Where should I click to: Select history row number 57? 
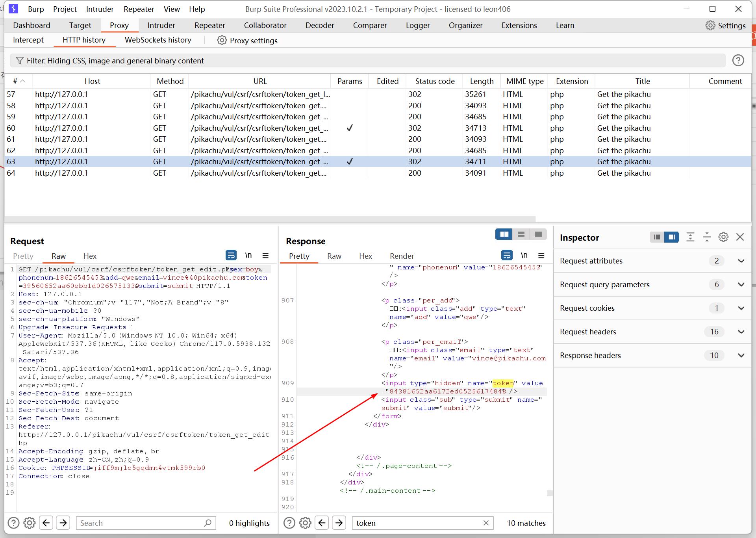point(378,94)
